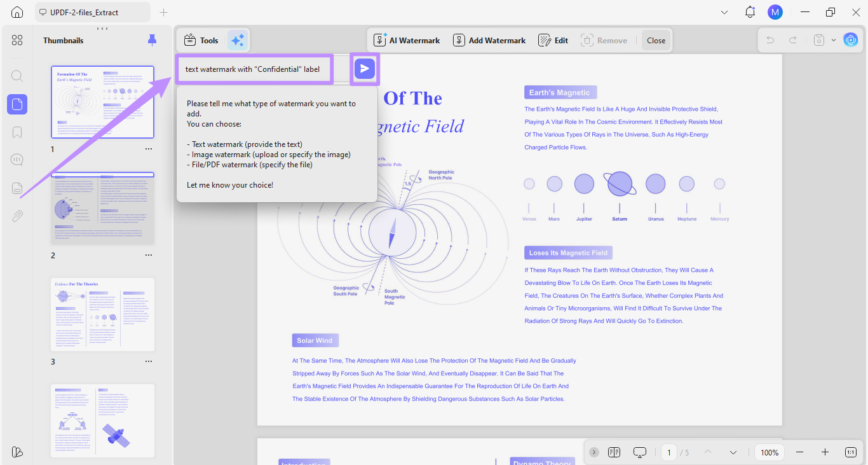Click the "Geographic South Pole" diagram label
Screen dimensions: 868x465
pos(346,291)
